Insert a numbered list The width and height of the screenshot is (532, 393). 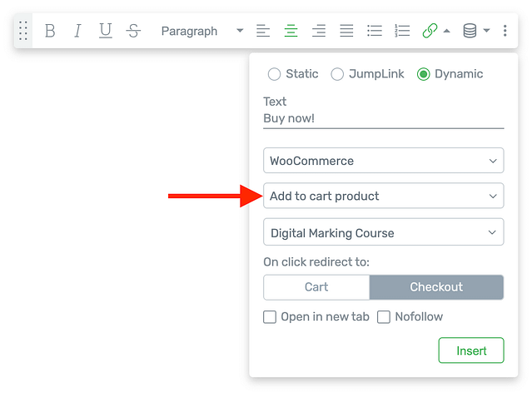point(402,31)
